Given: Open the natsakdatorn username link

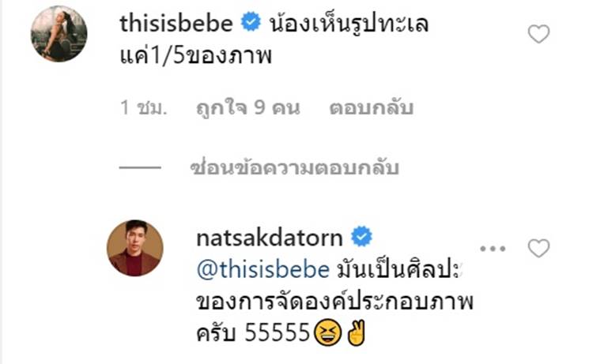Looking at the screenshot, I should [270, 238].
